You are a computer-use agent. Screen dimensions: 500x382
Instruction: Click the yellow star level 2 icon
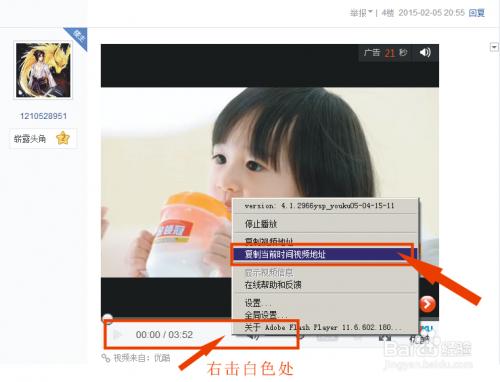coord(63,138)
